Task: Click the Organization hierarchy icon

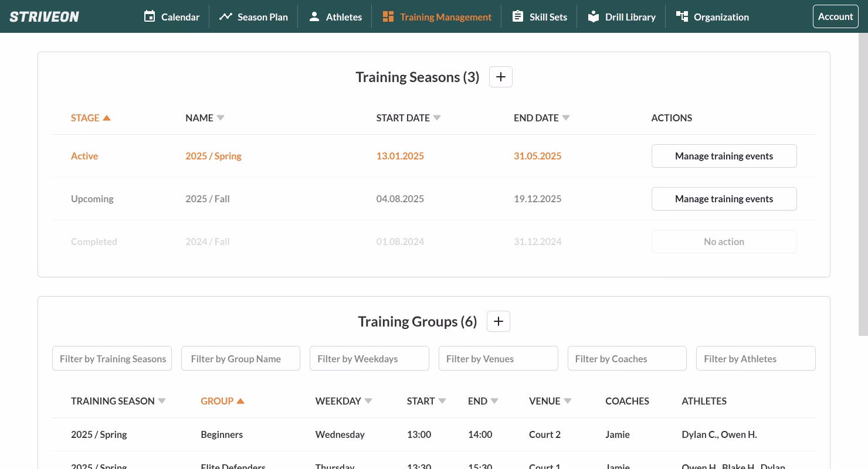Action: click(x=681, y=16)
